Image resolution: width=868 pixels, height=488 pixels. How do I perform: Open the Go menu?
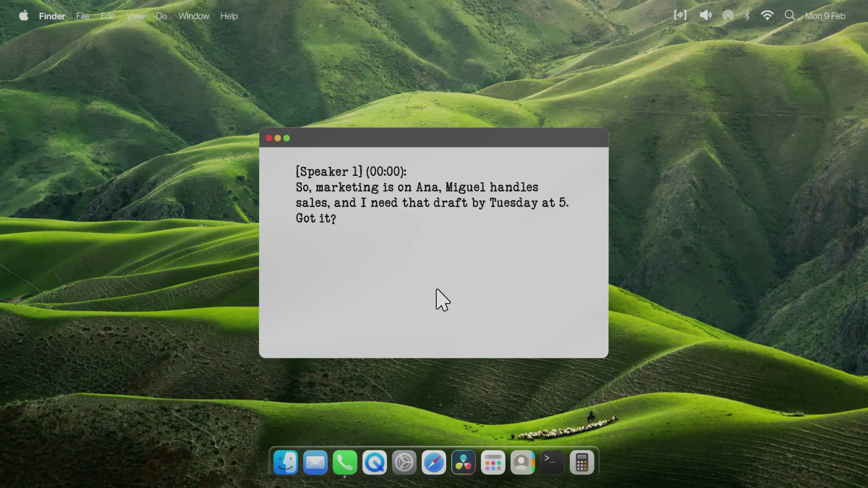161,16
